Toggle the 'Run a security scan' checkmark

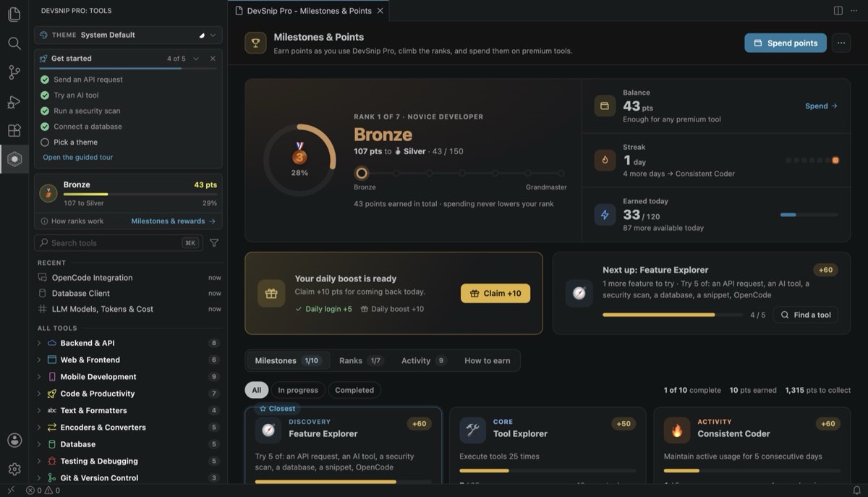click(x=45, y=111)
